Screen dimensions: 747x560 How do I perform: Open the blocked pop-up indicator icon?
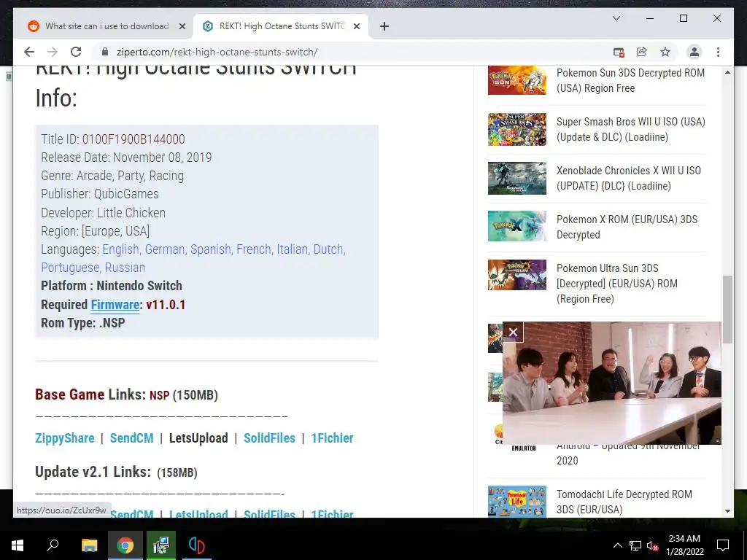point(619,52)
